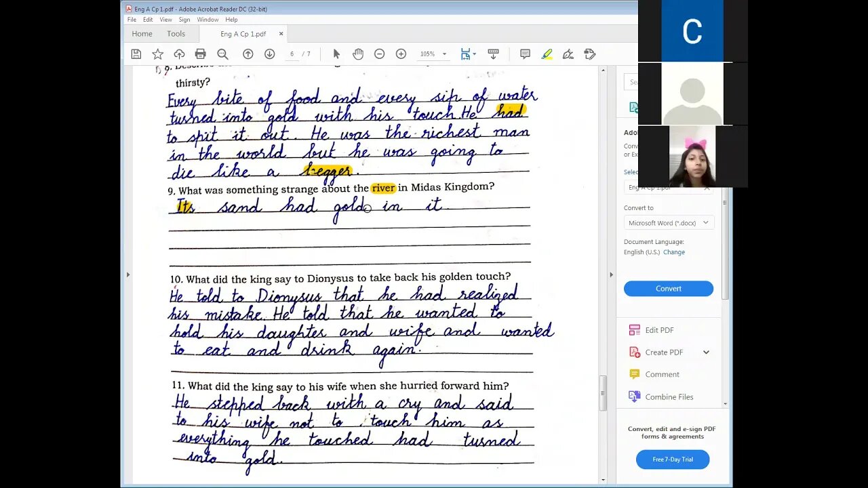Remove the selected file with the X
Screen dimensions: 868x488
(707, 189)
